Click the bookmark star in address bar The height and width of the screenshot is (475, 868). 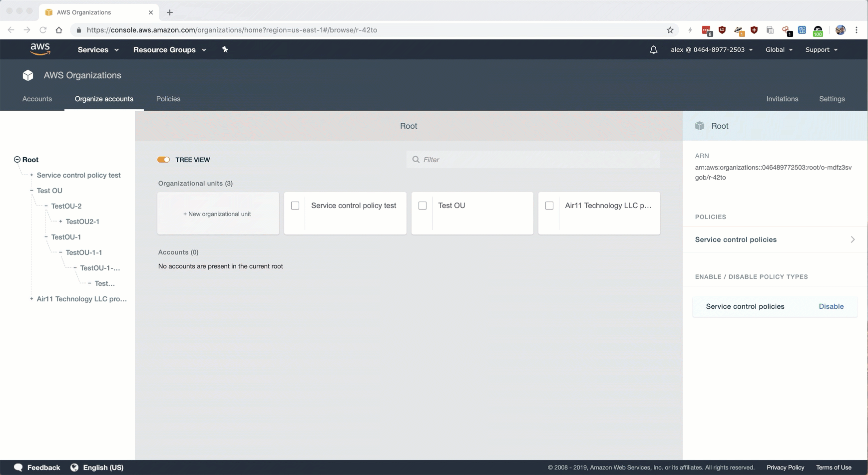click(670, 30)
